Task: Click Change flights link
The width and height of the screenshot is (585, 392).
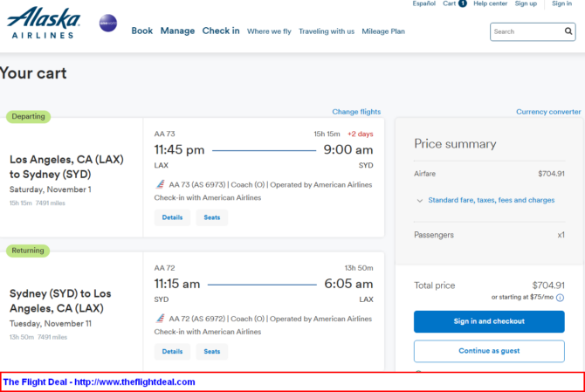Action: pos(356,112)
